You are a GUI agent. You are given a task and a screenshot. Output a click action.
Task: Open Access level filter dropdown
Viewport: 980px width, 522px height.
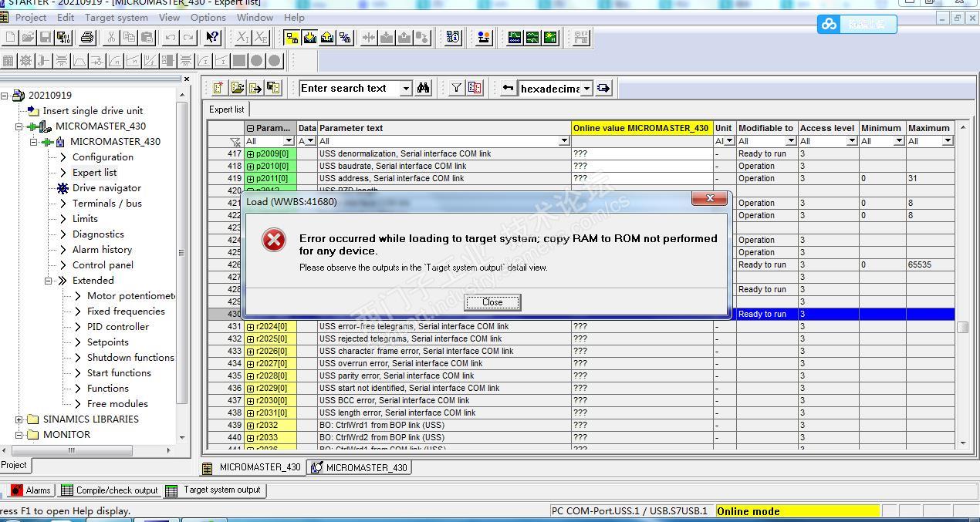click(x=852, y=141)
